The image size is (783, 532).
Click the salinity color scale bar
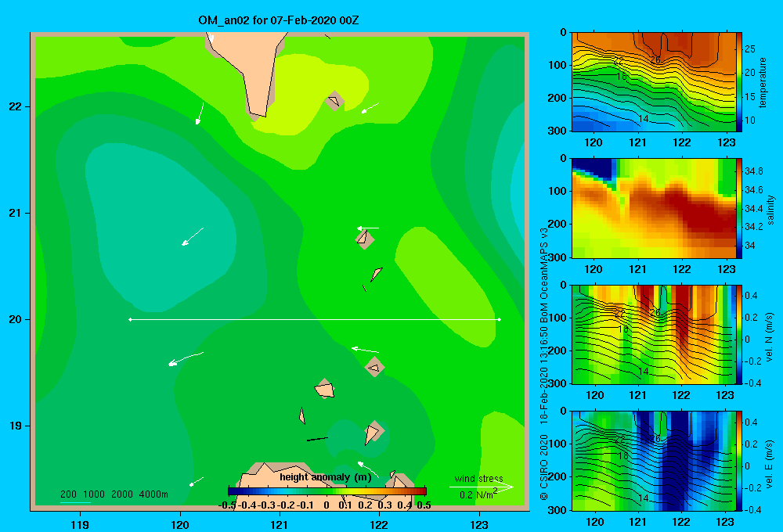pyautogui.click(x=739, y=208)
